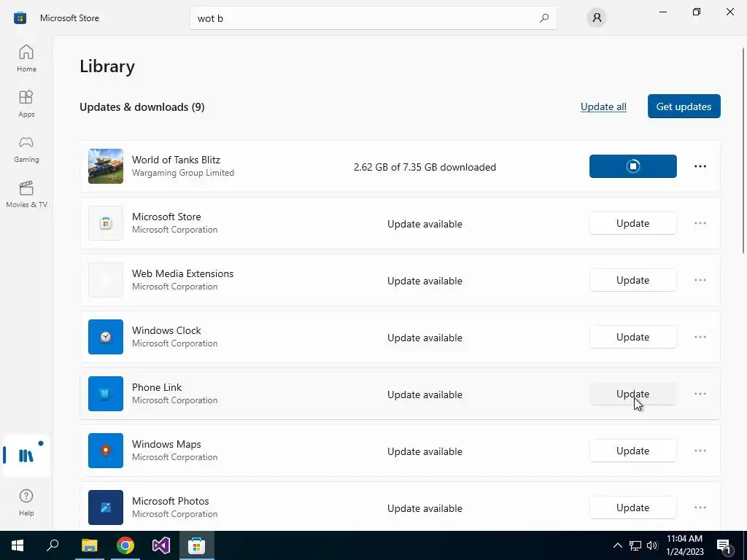747x560 pixels.
Task: Stop the World of Tanks Blitz download
Action: pyautogui.click(x=632, y=166)
